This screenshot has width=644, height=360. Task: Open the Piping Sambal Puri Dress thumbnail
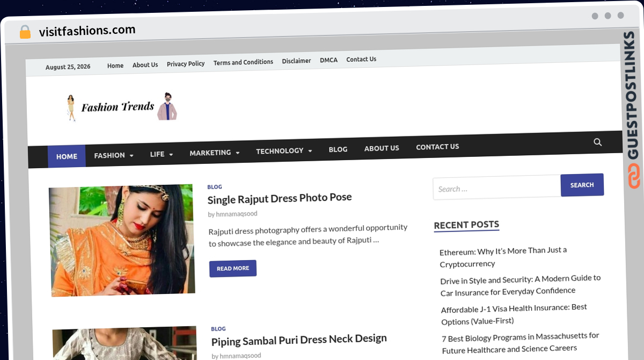tap(125, 343)
